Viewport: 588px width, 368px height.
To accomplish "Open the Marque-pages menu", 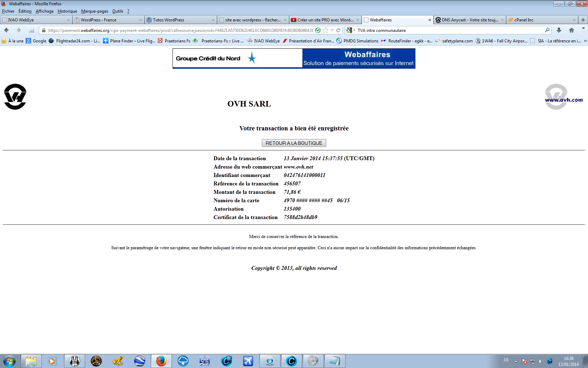I will point(94,11).
